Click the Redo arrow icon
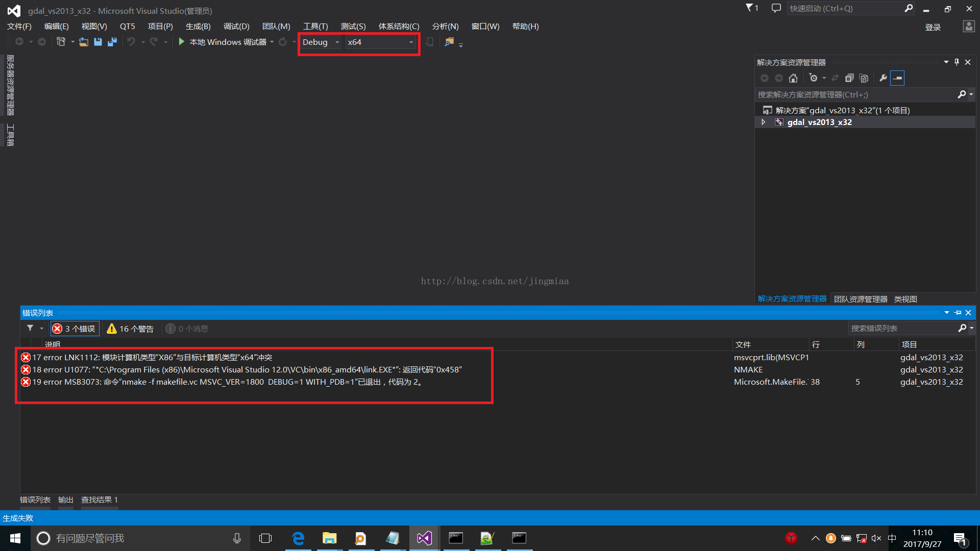980x551 pixels. pyautogui.click(x=154, y=42)
